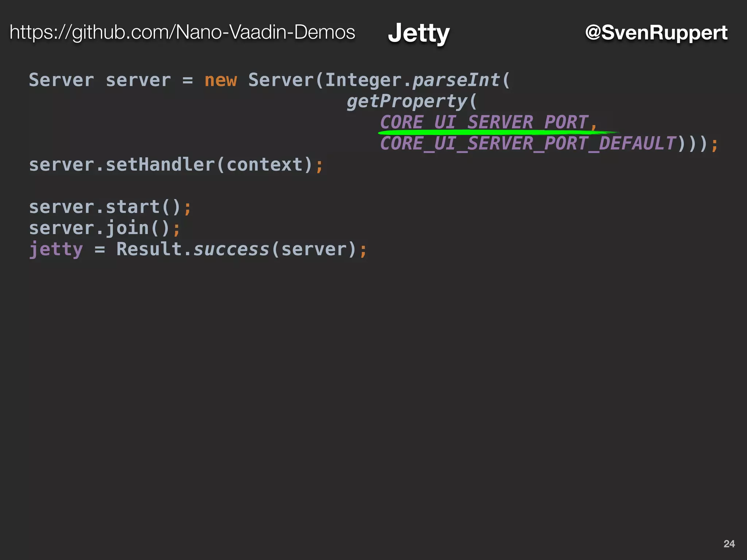The height and width of the screenshot is (560, 747).
Task: Click 'context' argument in setHandler
Action: tap(265, 164)
